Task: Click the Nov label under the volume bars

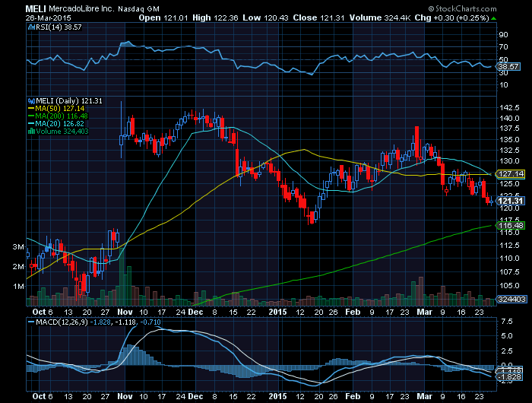Action: [125, 312]
